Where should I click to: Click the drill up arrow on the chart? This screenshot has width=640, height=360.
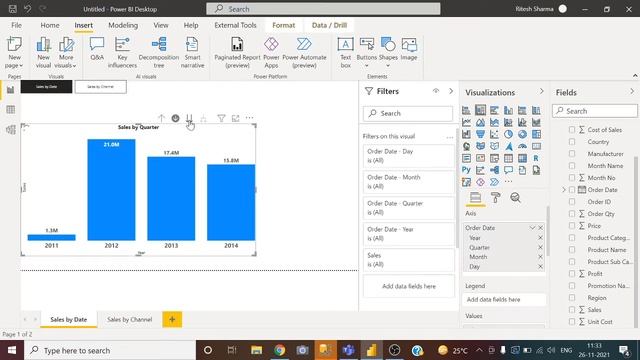161,118
